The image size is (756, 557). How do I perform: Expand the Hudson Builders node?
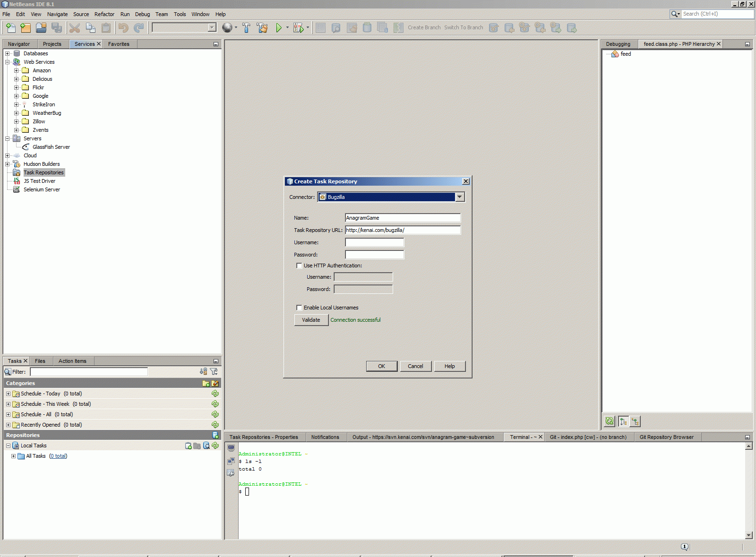coord(8,164)
